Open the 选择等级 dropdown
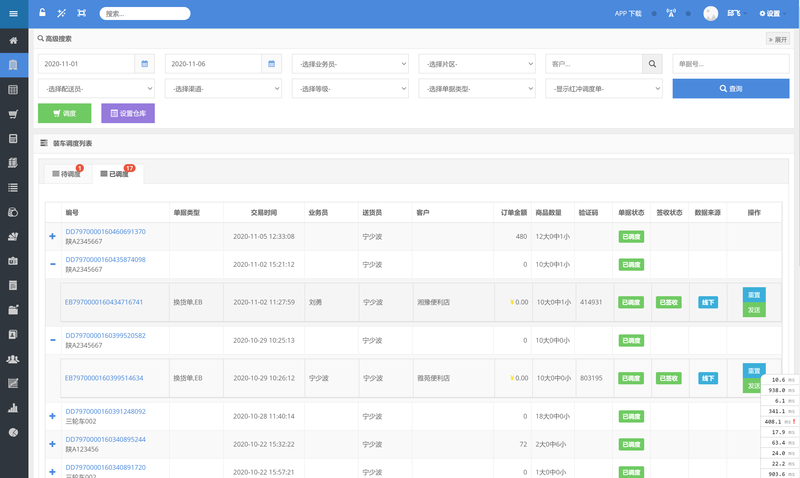800x478 pixels. click(350, 89)
